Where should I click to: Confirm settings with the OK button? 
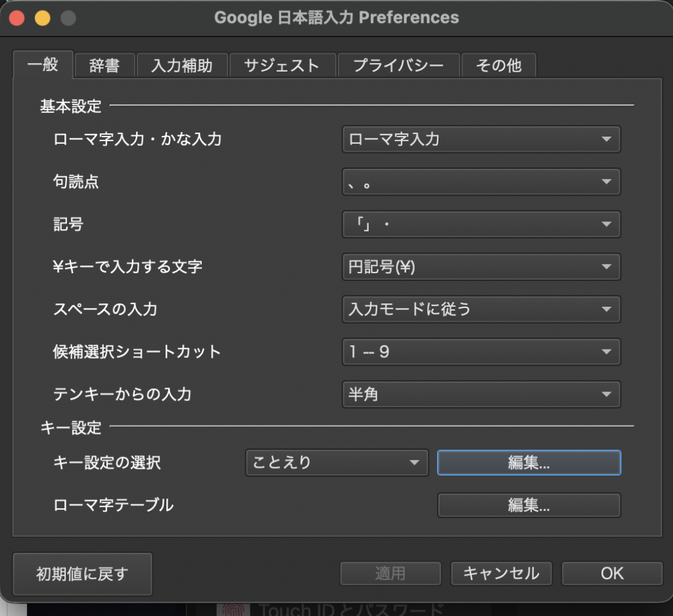[x=612, y=573]
